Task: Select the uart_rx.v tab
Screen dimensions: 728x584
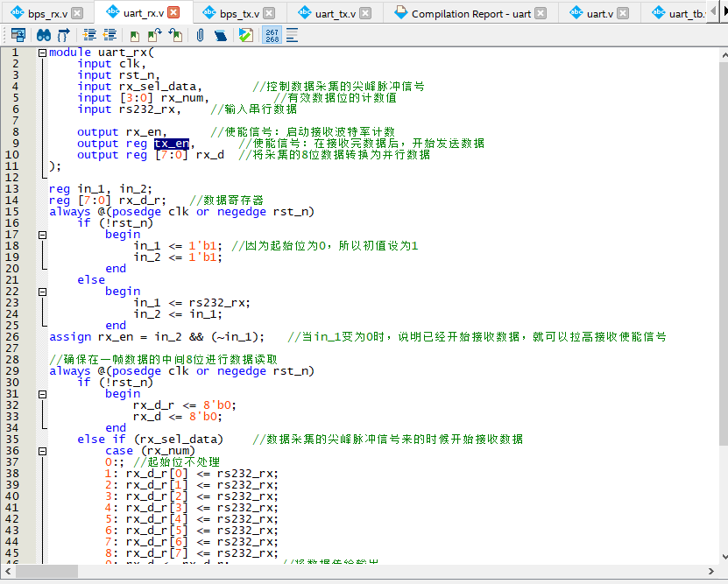Action: tap(144, 13)
